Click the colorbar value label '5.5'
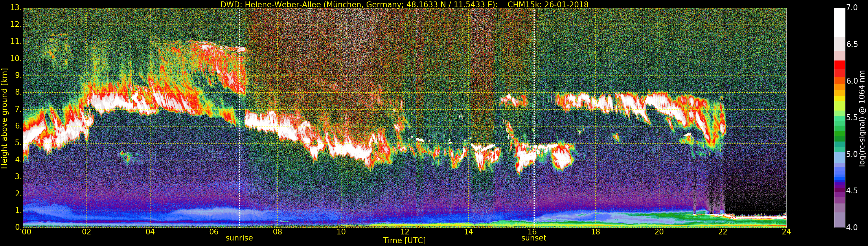Image resolution: width=868 pixels, height=246 pixels. [x=852, y=118]
